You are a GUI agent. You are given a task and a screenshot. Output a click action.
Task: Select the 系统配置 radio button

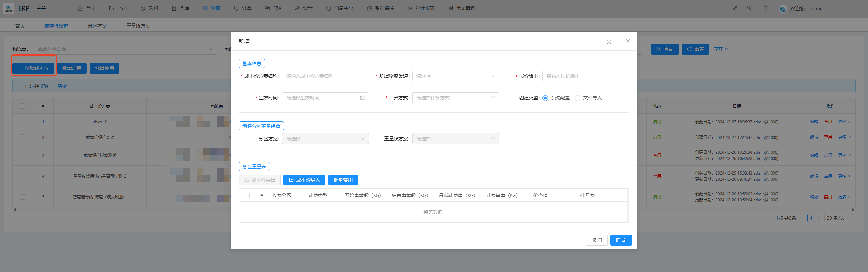pyautogui.click(x=545, y=98)
